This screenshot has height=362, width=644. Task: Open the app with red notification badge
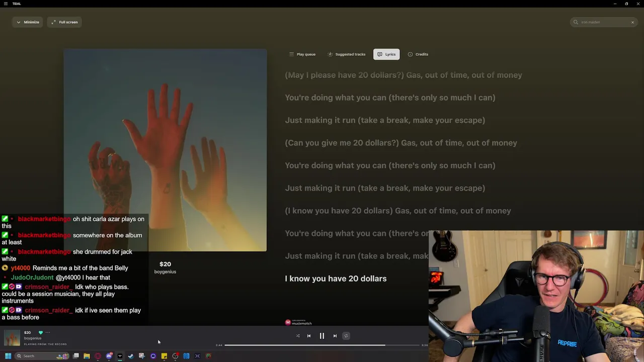click(175, 356)
